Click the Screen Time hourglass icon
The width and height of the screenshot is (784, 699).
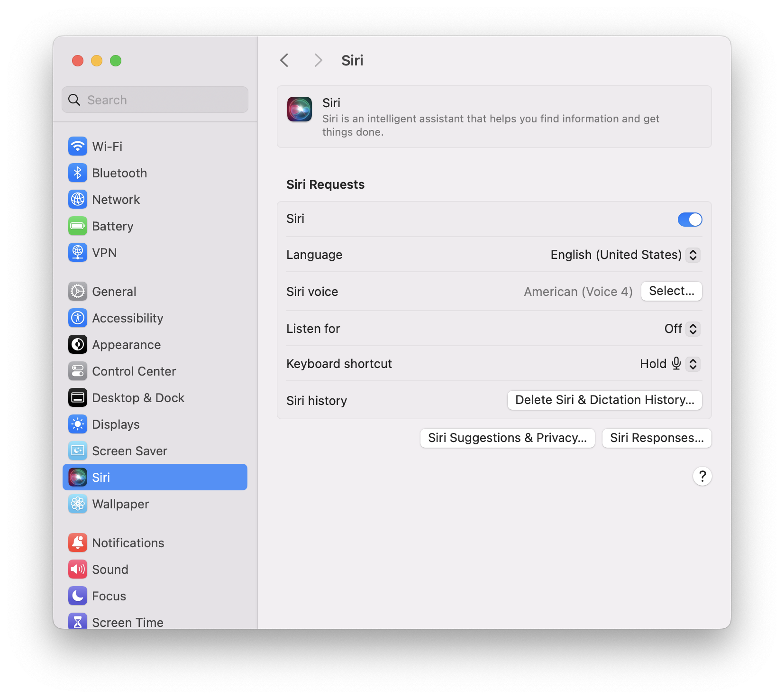click(x=78, y=621)
